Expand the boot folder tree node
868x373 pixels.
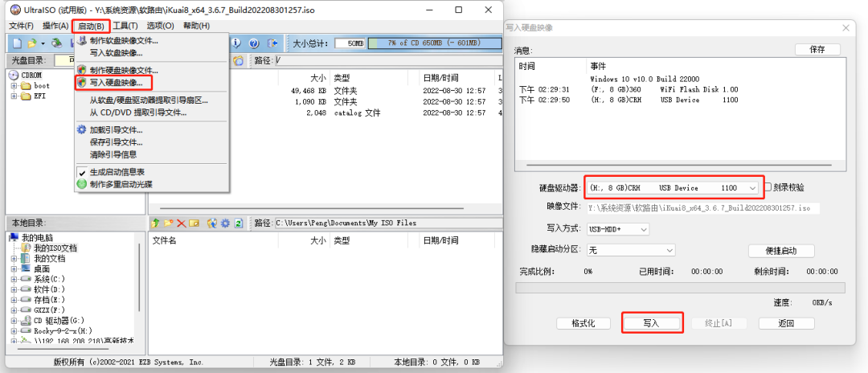point(14,86)
